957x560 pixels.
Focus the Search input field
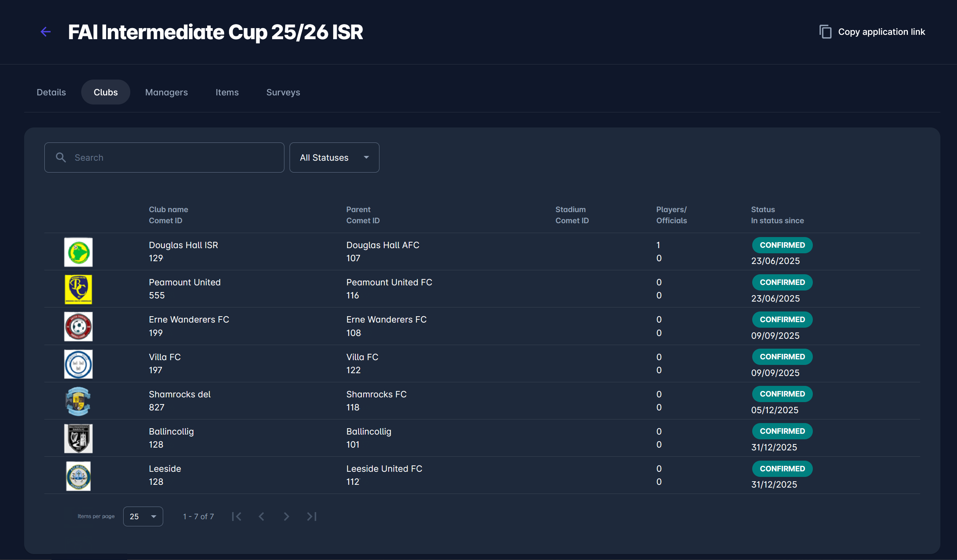(174, 158)
